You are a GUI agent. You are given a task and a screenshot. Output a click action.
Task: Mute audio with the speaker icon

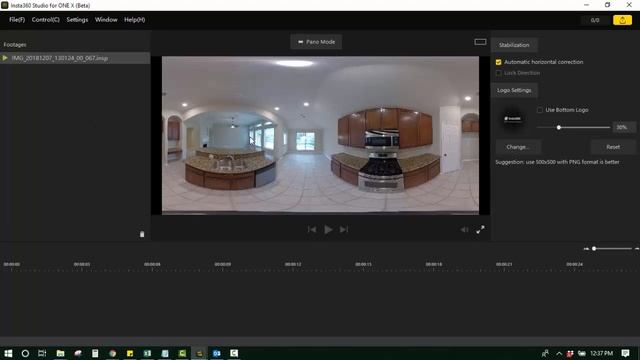pos(464,230)
